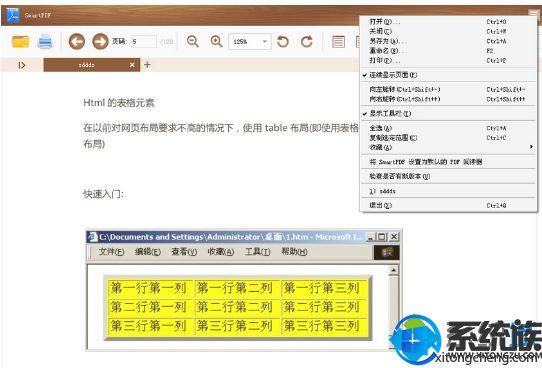This screenshot has width=542, height=368.
Task: Choose 关闭 (Close) in the menu
Action: (x=449, y=31)
